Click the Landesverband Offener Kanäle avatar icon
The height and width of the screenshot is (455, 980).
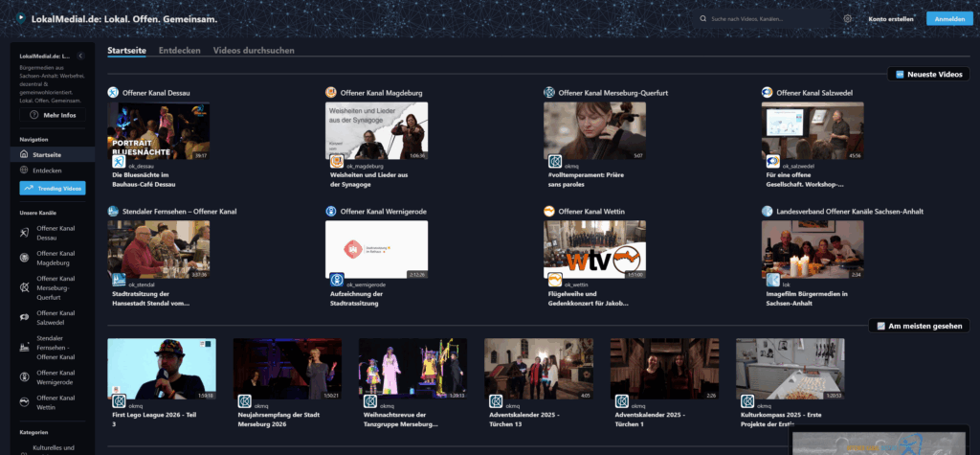[768, 211]
